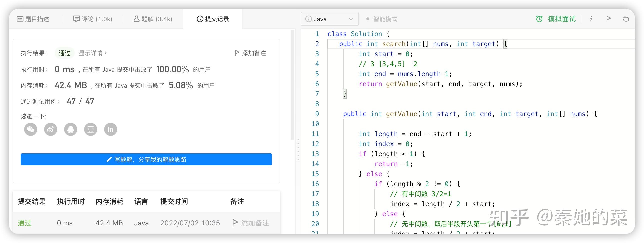Share result to QQ
Image resolution: width=644 pixels, height=243 pixels.
pyautogui.click(x=71, y=129)
